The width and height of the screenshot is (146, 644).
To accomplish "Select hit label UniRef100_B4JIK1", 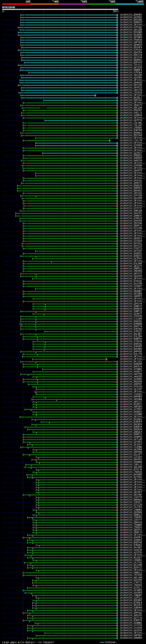I will tap(131, 361).
